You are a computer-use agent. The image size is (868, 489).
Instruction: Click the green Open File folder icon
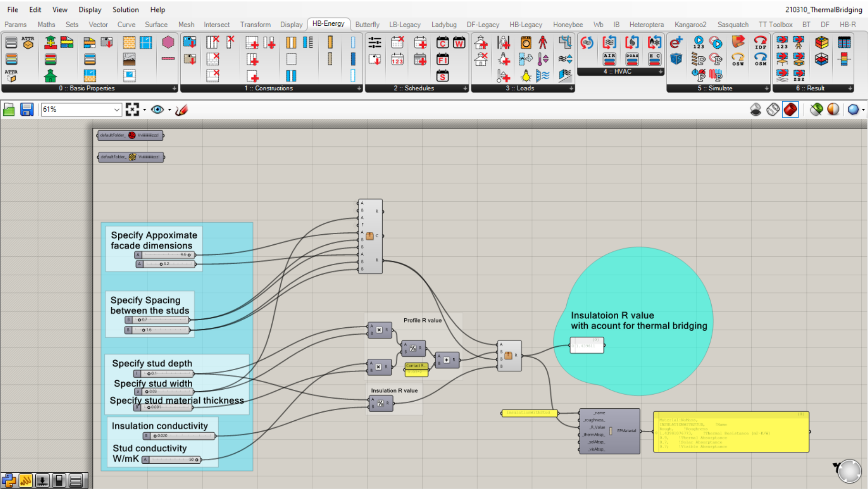(x=9, y=110)
